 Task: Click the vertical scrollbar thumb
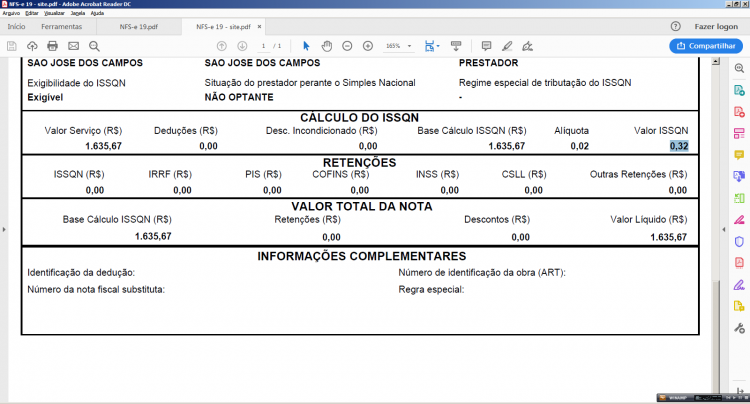click(716, 337)
